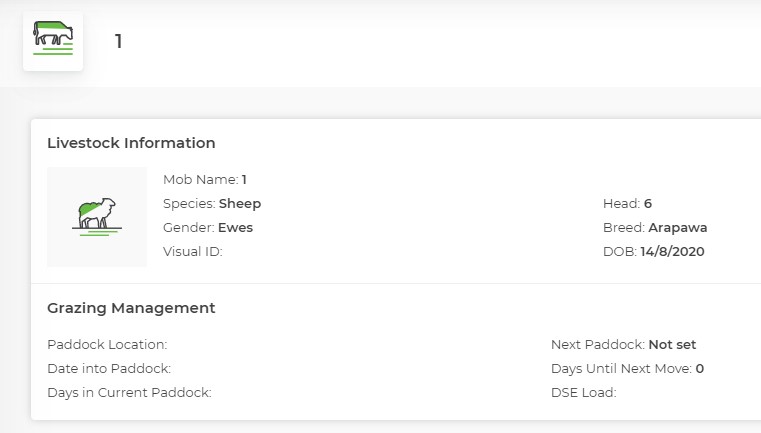The height and width of the screenshot is (433, 761).
Task: Click the Livestock Information heading
Action: (x=131, y=143)
